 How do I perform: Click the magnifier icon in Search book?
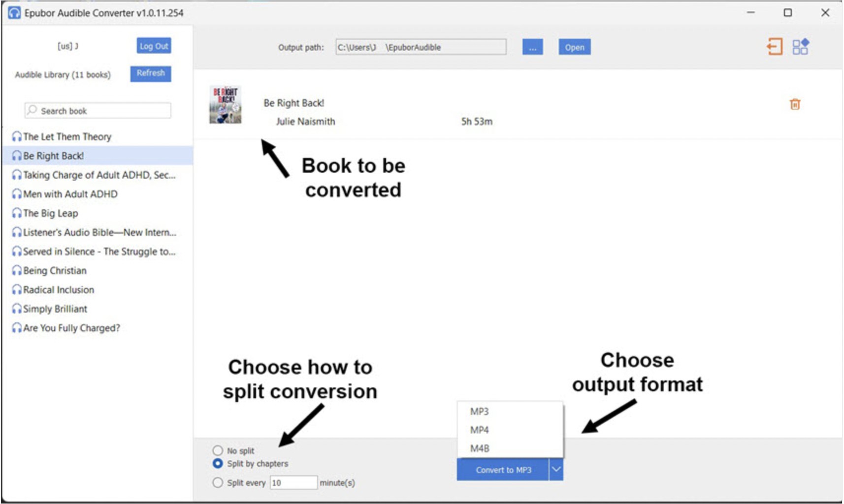(x=32, y=110)
